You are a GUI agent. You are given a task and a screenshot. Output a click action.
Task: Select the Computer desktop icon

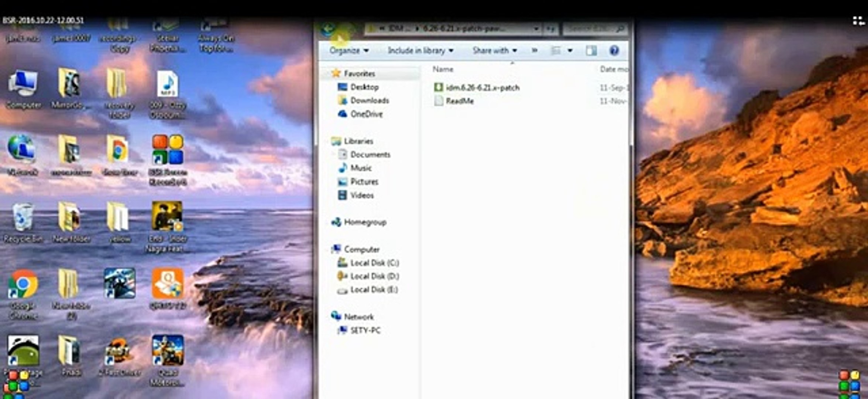click(23, 89)
